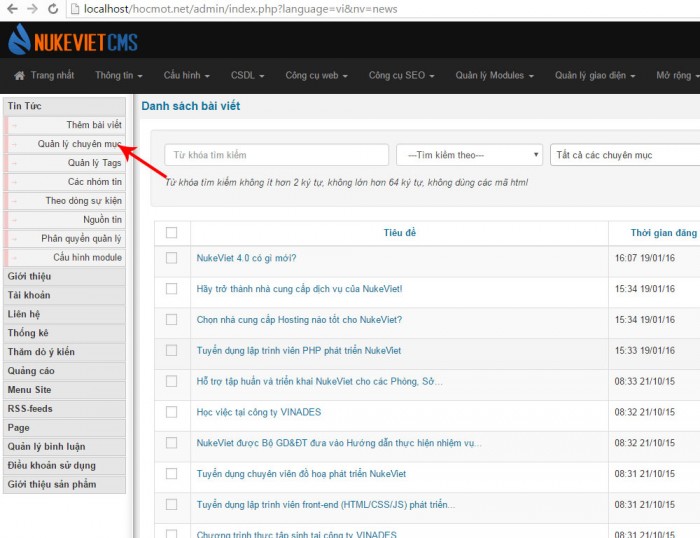Open Quản lý chuyên mục in sidebar

coord(65,144)
